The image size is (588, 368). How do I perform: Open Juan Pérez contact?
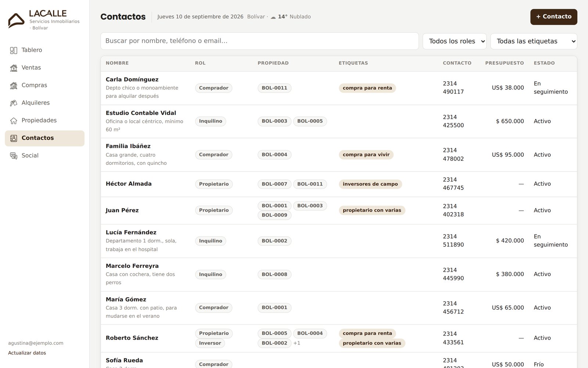[x=122, y=210]
